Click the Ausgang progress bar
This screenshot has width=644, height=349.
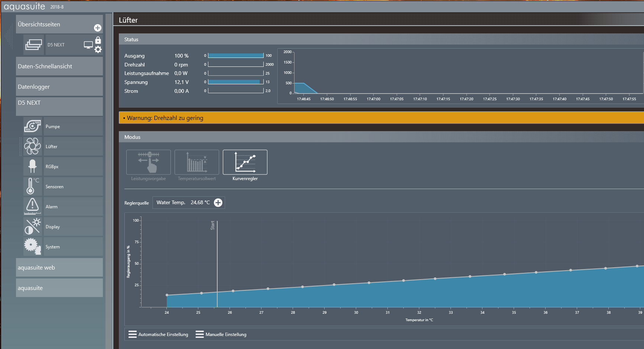236,56
